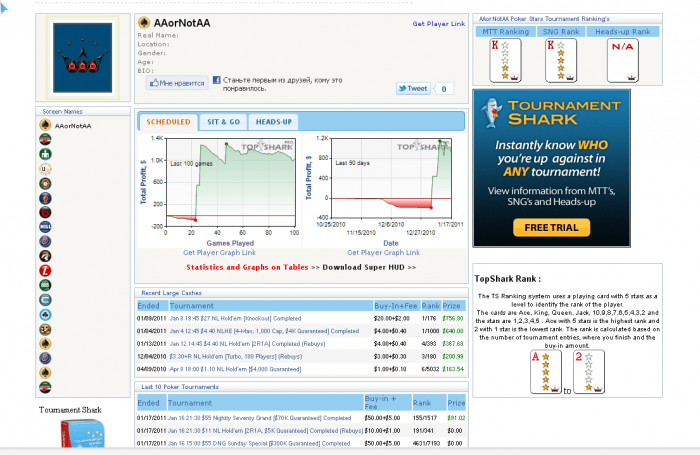
Task: Click the $367.68 prize value
Action: coord(453,344)
